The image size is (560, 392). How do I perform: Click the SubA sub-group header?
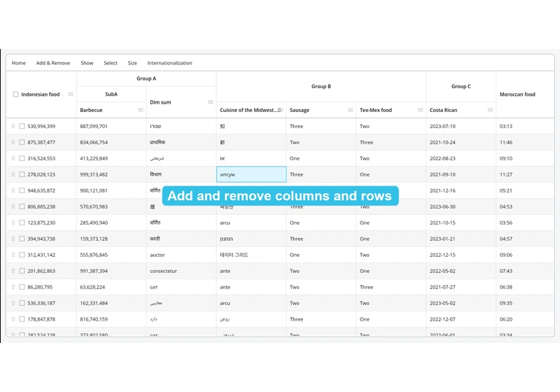click(x=111, y=94)
